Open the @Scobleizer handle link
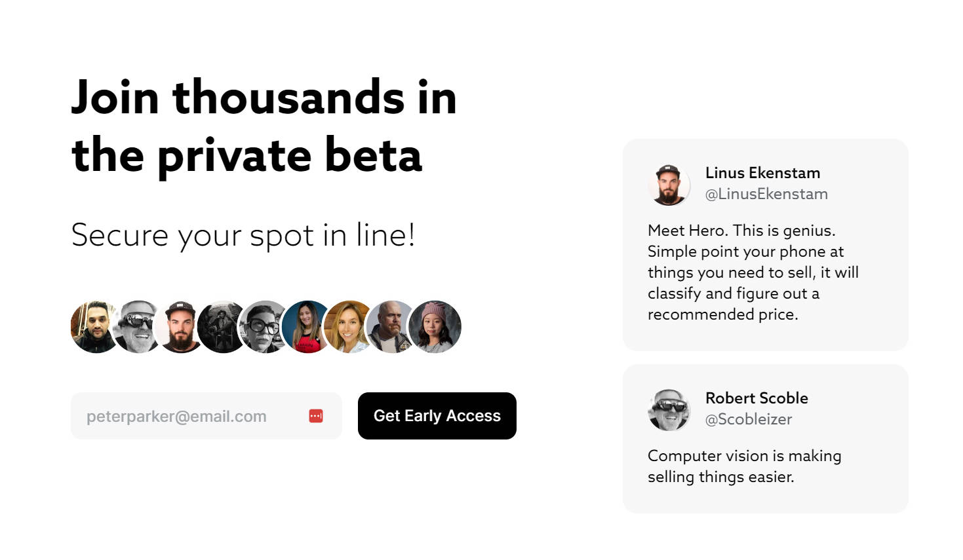Screen dimensions: 963x560 tap(748, 419)
